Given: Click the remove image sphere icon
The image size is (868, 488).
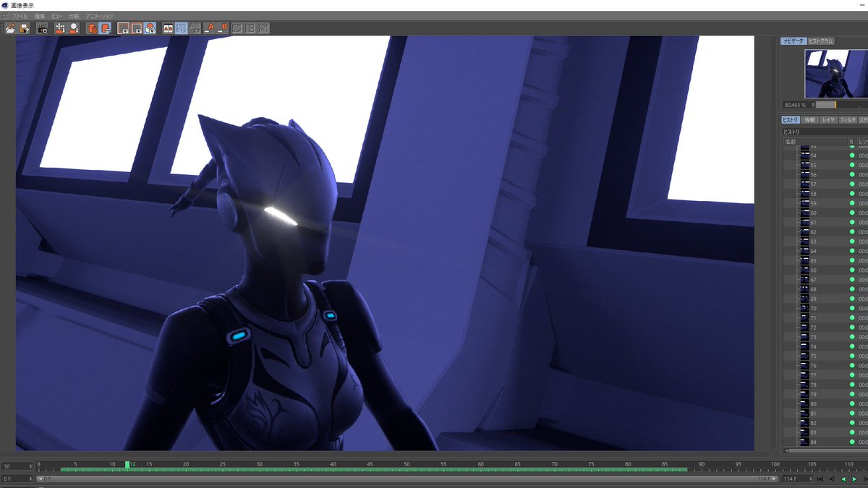Looking at the screenshot, I should coord(74,29).
